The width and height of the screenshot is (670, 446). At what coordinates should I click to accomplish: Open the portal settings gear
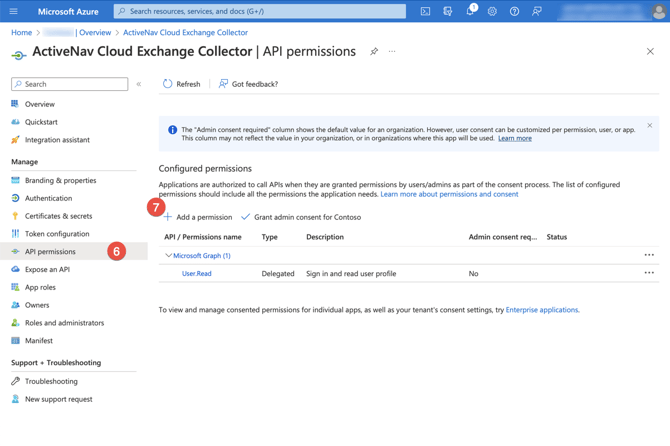[492, 12]
